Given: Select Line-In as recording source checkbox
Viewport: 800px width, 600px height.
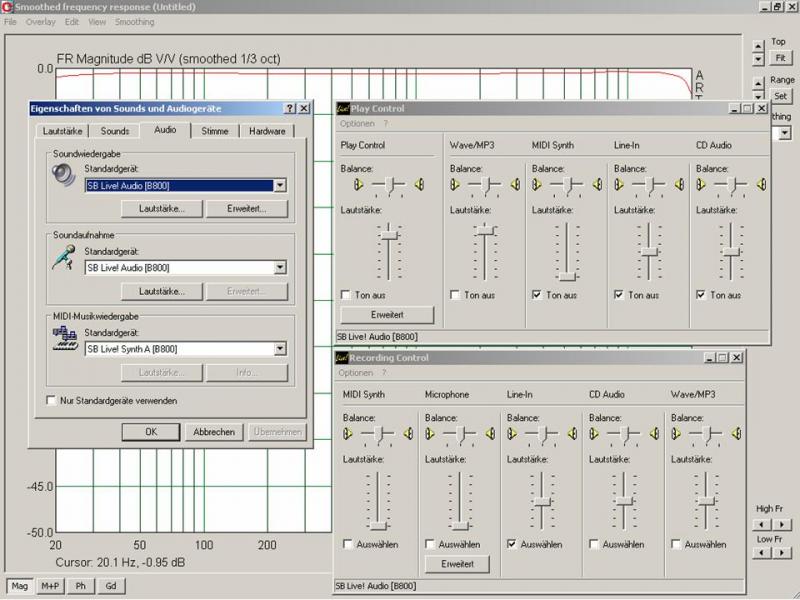Looking at the screenshot, I should tap(513, 544).
